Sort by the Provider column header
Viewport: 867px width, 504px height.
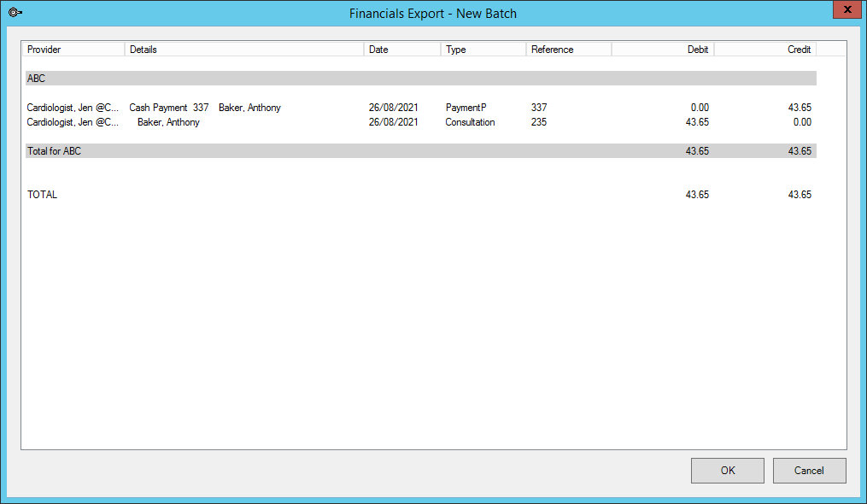[73, 50]
